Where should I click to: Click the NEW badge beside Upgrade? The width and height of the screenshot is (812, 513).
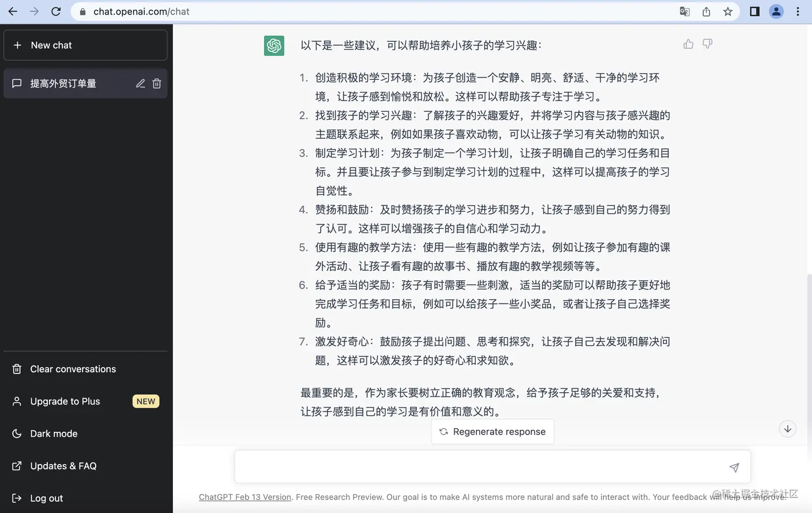(x=146, y=401)
